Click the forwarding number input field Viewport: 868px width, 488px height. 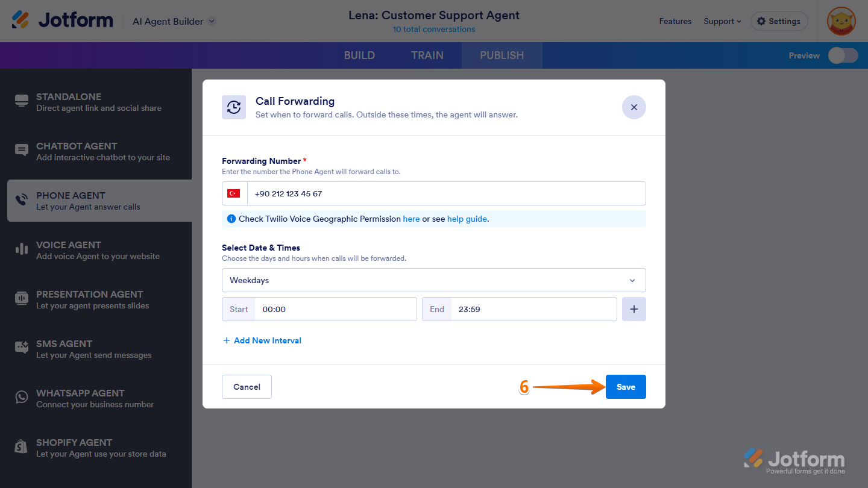pyautogui.click(x=447, y=193)
